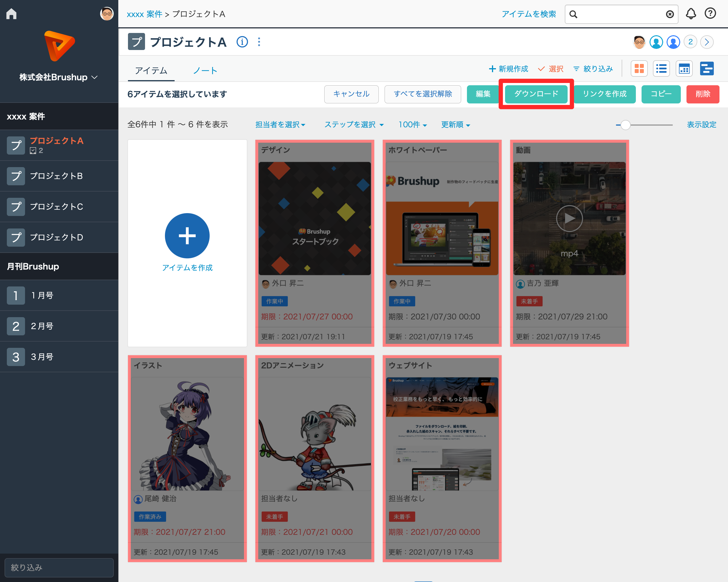Select the アイテム tab
728x582 pixels.
151,70
